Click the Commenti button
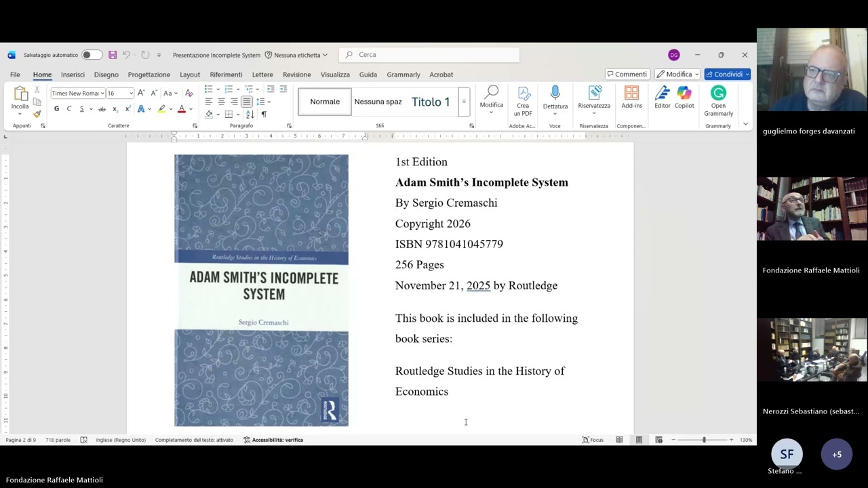Image resolution: width=868 pixels, height=488 pixels. pyautogui.click(x=627, y=75)
